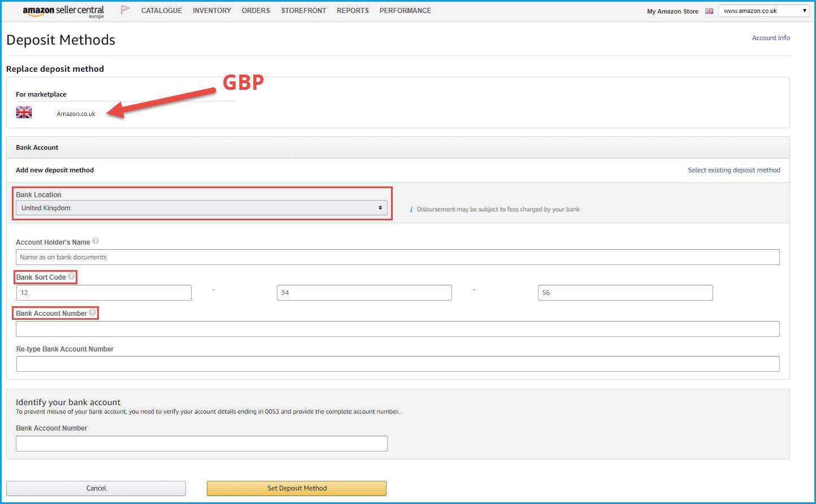Click the first sort code field showing 12
This screenshot has height=504, width=816.
104,293
